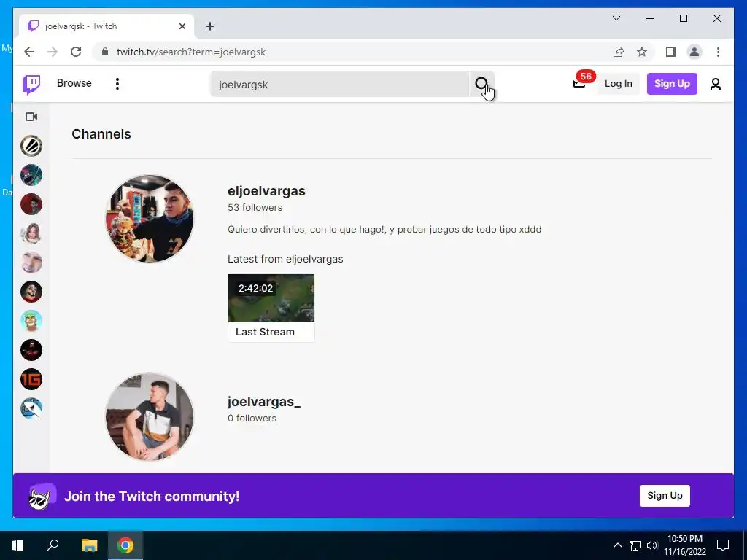The height and width of the screenshot is (560, 747).
Task: Click the address bar URL twitch.tv/search
Action: coord(191,52)
